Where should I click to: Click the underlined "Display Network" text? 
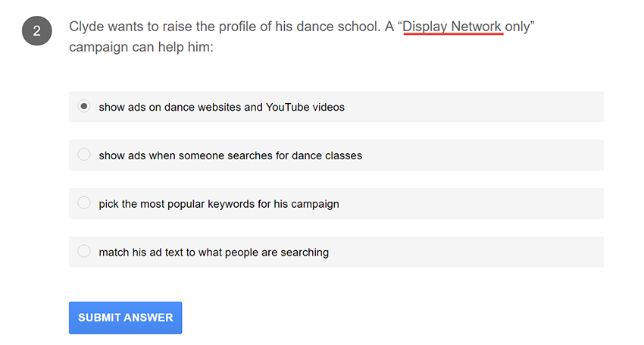click(x=452, y=27)
